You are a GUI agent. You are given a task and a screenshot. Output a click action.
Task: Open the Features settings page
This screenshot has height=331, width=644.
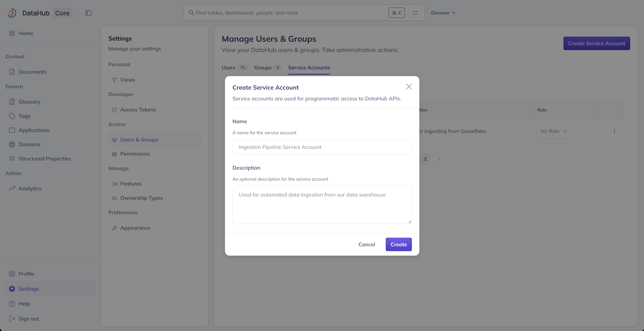point(131,184)
